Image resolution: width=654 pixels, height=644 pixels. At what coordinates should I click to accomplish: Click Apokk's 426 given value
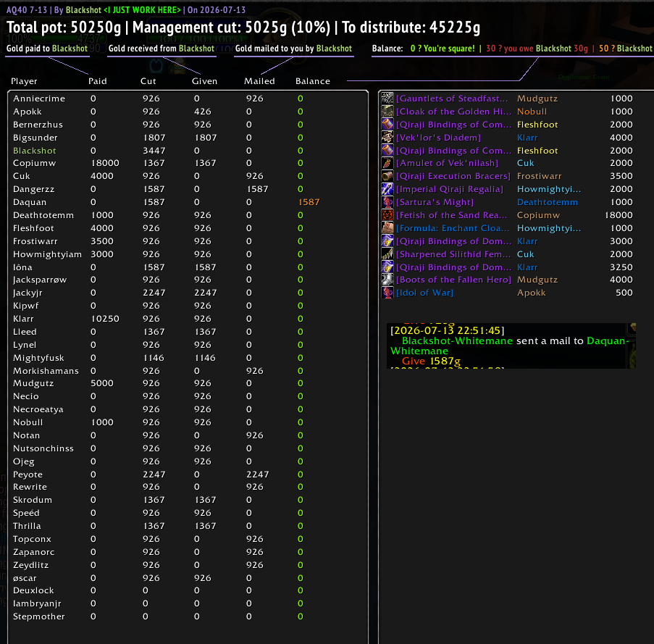pos(203,112)
